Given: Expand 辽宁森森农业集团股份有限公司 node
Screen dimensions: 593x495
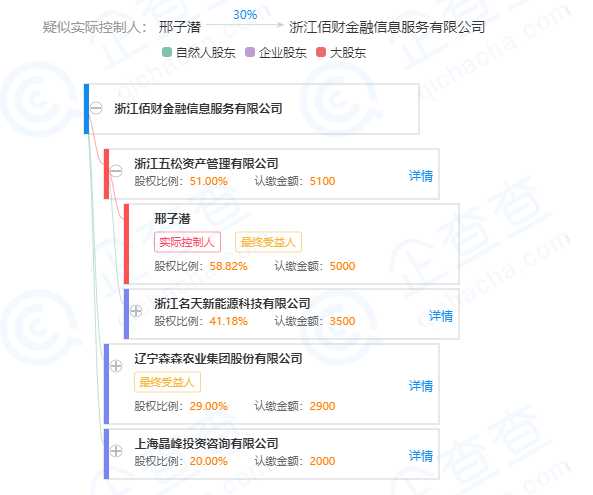Looking at the screenshot, I should click(116, 366).
